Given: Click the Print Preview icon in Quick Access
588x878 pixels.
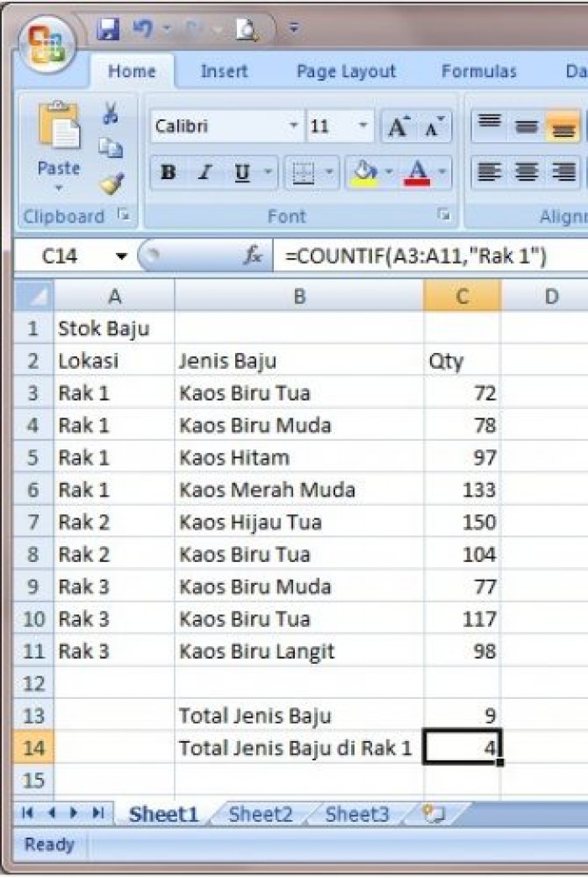Looking at the screenshot, I should click(247, 29).
